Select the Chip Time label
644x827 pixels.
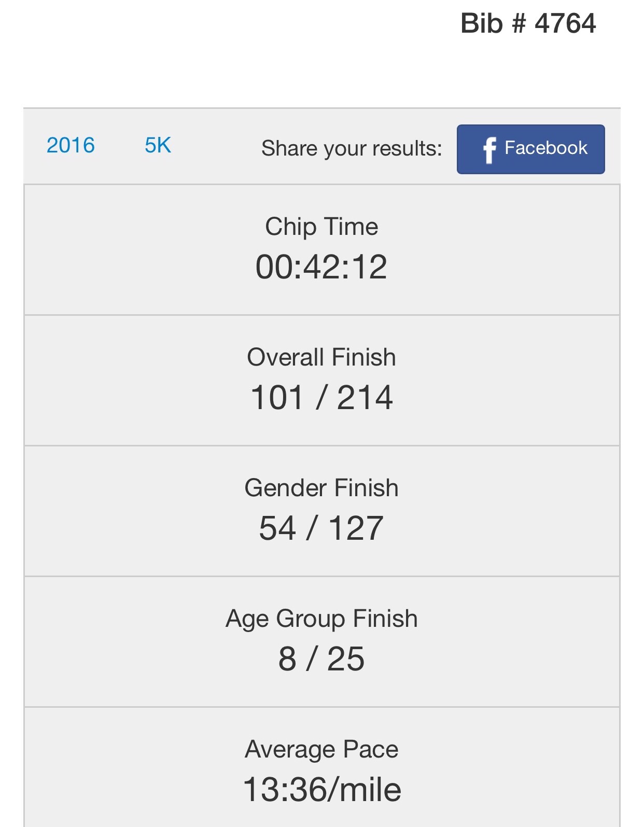321,227
